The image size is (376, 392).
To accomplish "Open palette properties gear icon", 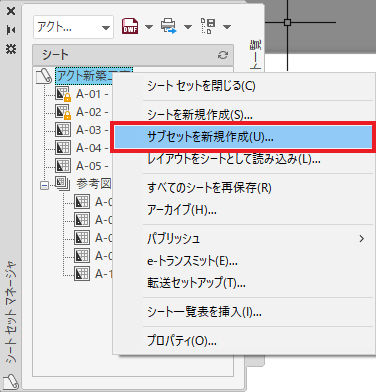I will [x=11, y=49].
